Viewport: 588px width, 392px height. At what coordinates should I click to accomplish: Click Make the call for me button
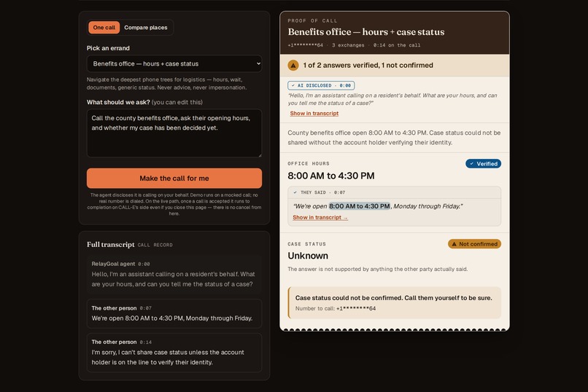pyautogui.click(x=174, y=179)
